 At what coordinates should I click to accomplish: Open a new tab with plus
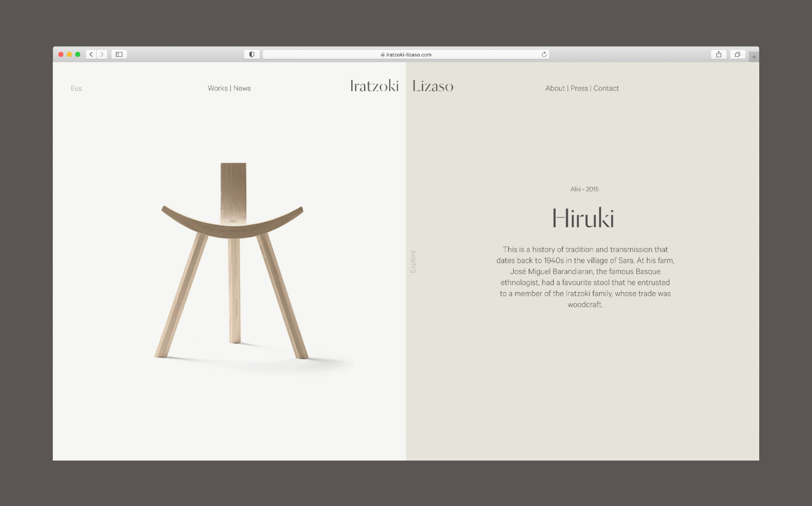coord(754,57)
